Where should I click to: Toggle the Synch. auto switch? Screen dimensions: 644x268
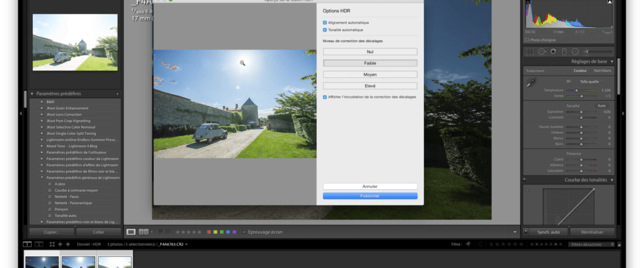[x=526, y=232]
